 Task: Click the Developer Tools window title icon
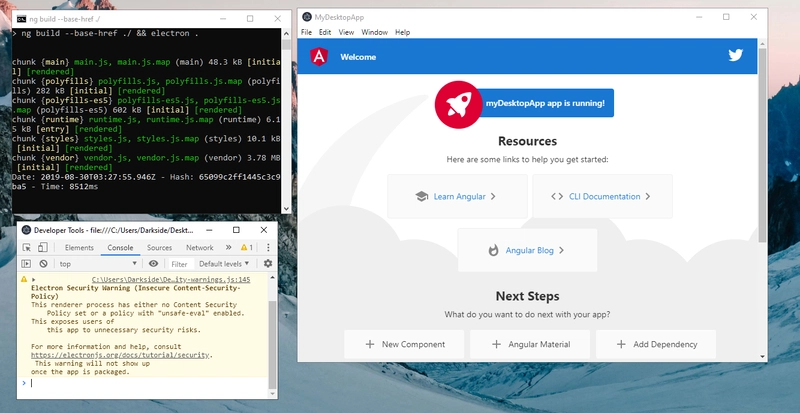(26, 230)
